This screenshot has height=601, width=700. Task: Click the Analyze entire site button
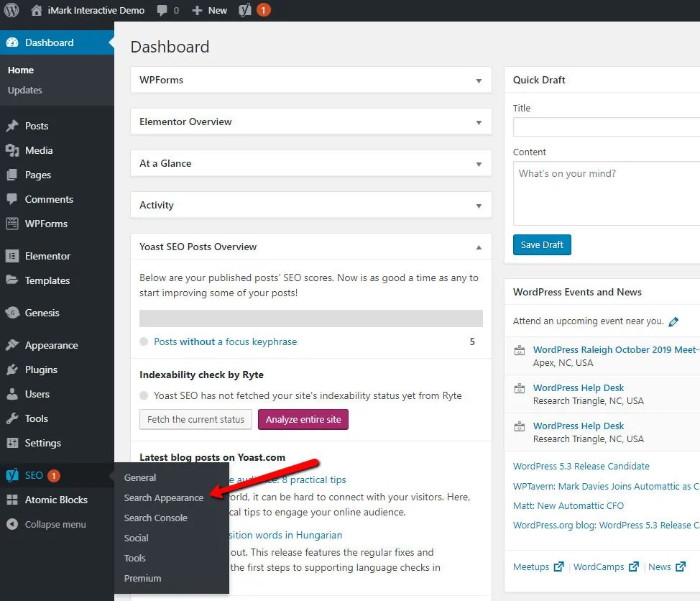click(303, 419)
